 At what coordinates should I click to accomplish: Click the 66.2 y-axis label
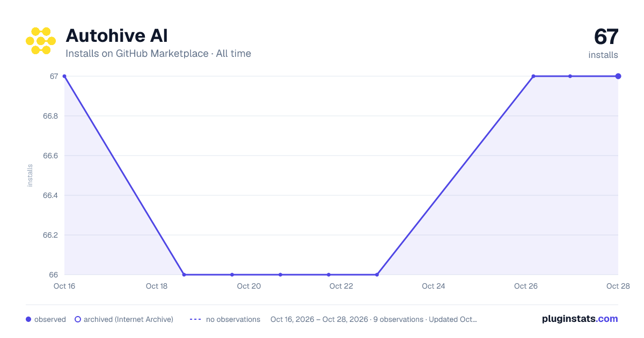coord(50,235)
